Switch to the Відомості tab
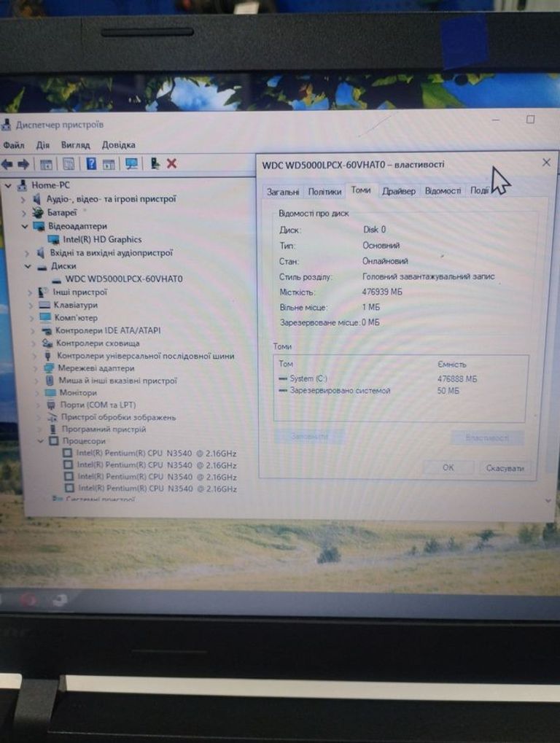 coord(443,190)
